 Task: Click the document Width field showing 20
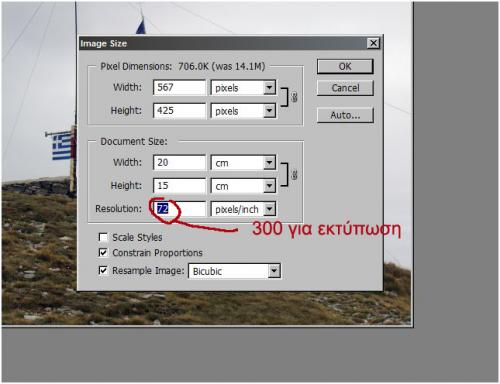[x=180, y=163]
